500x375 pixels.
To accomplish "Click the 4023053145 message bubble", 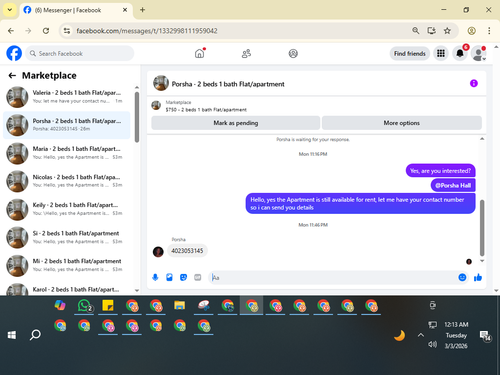I will pyautogui.click(x=187, y=251).
